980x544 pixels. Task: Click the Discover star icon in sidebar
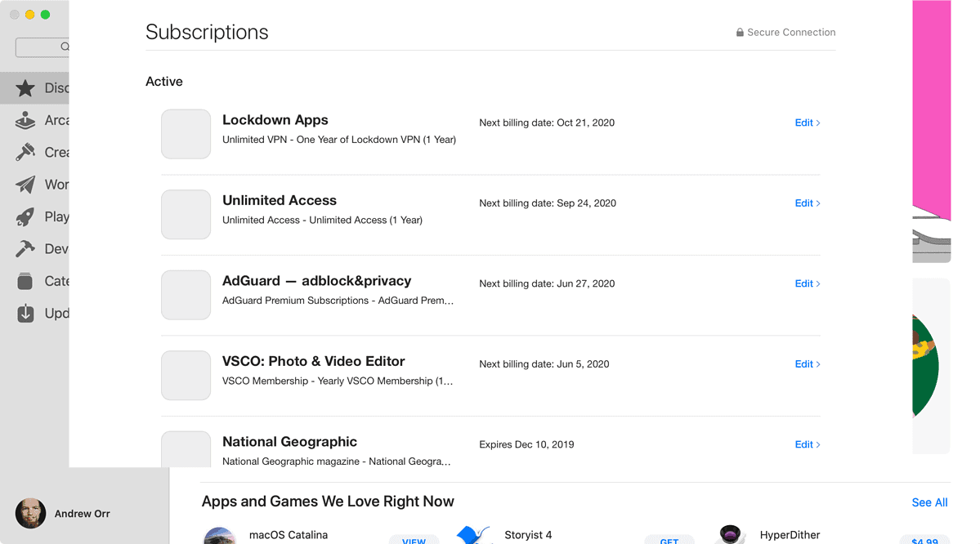point(26,88)
